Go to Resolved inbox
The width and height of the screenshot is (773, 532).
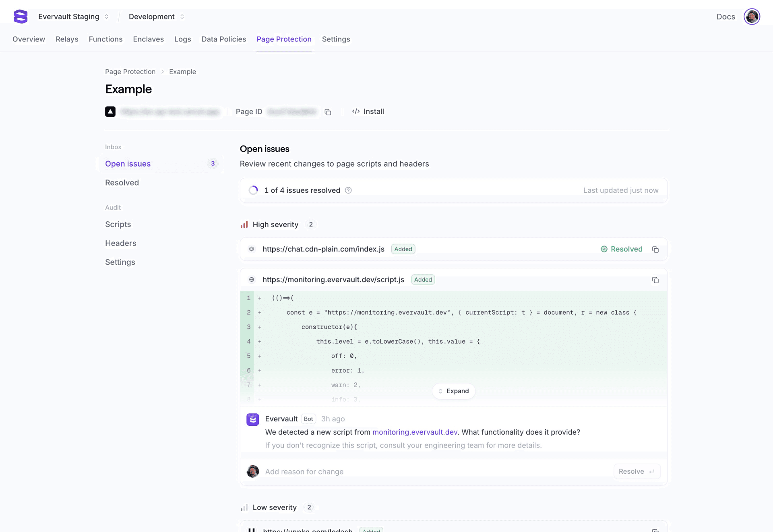tap(122, 183)
